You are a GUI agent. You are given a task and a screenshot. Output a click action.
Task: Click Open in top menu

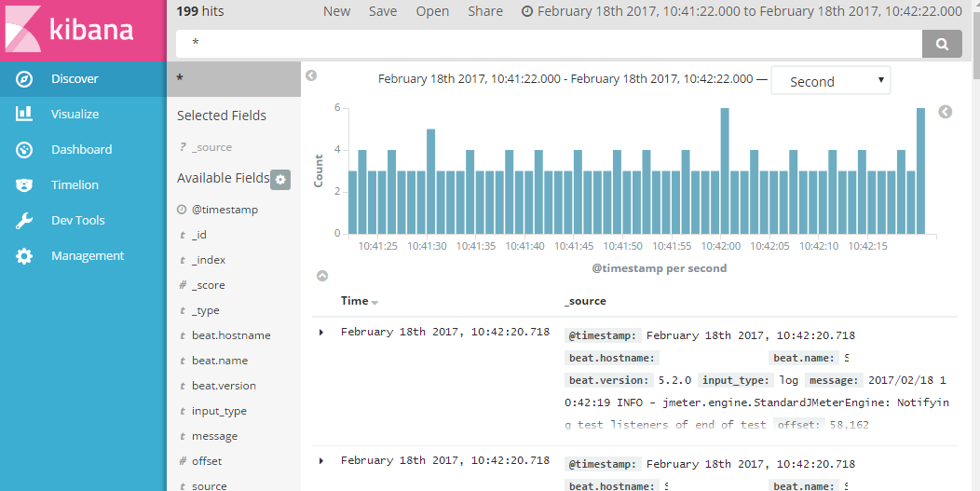pyautogui.click(x=432, y=11)
